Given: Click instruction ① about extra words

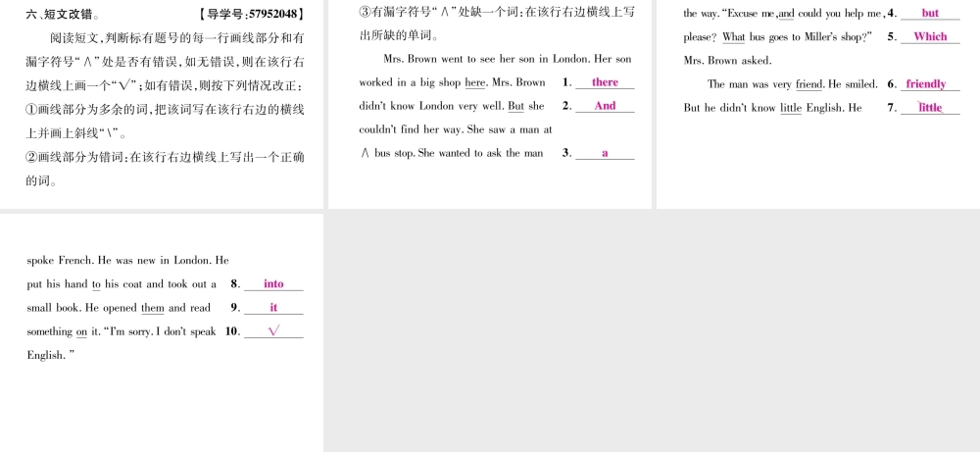Looking at the screenshot, I should 165,122.
